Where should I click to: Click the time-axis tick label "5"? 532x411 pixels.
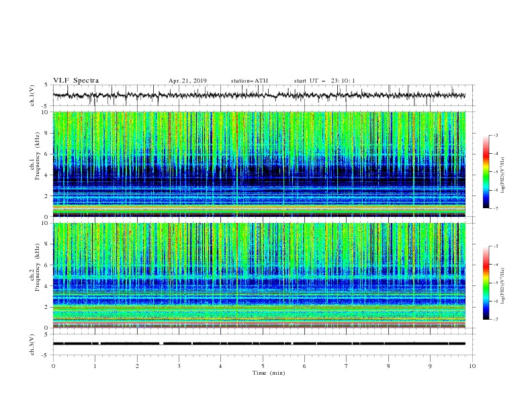click(x=263, y=366)
